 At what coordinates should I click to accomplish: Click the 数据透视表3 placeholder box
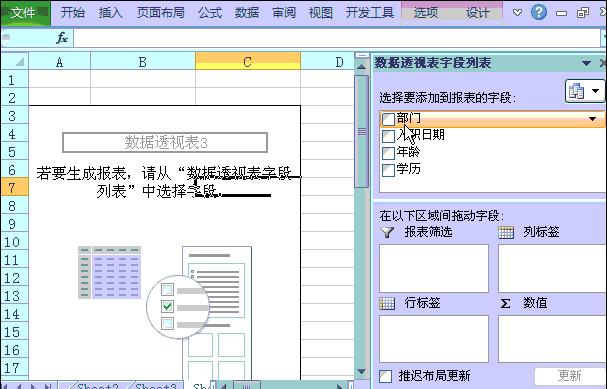[x=165, y=142]
